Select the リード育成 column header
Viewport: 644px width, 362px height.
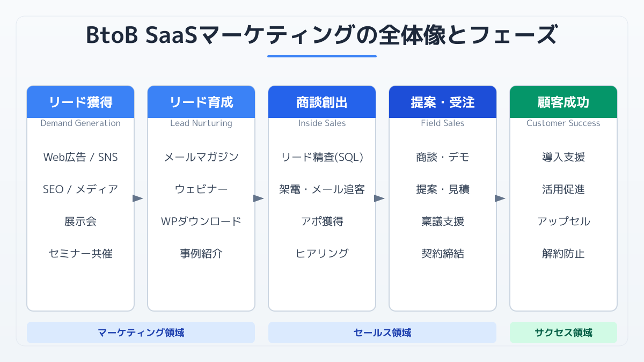201,102
